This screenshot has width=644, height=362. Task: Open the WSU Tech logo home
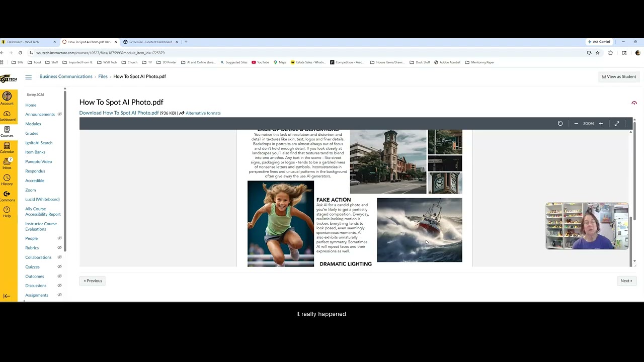point(8,79)
